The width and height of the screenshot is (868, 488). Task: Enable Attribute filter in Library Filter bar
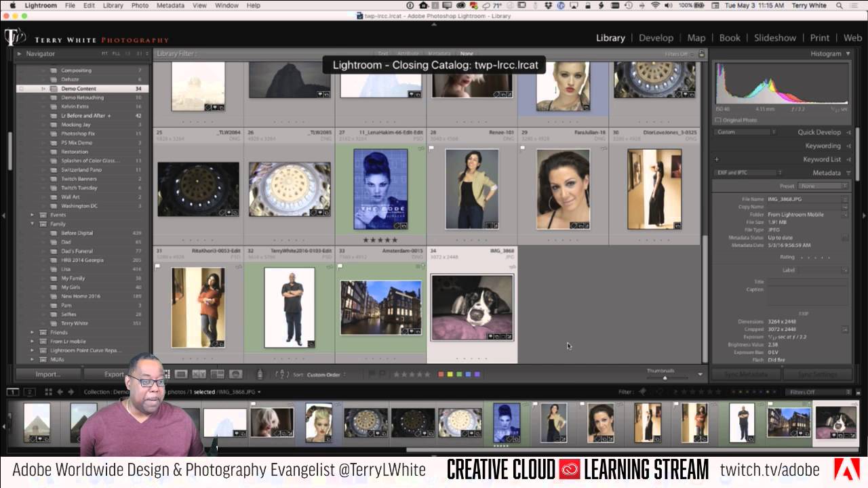pyautogui.click(x=408, y=54)
